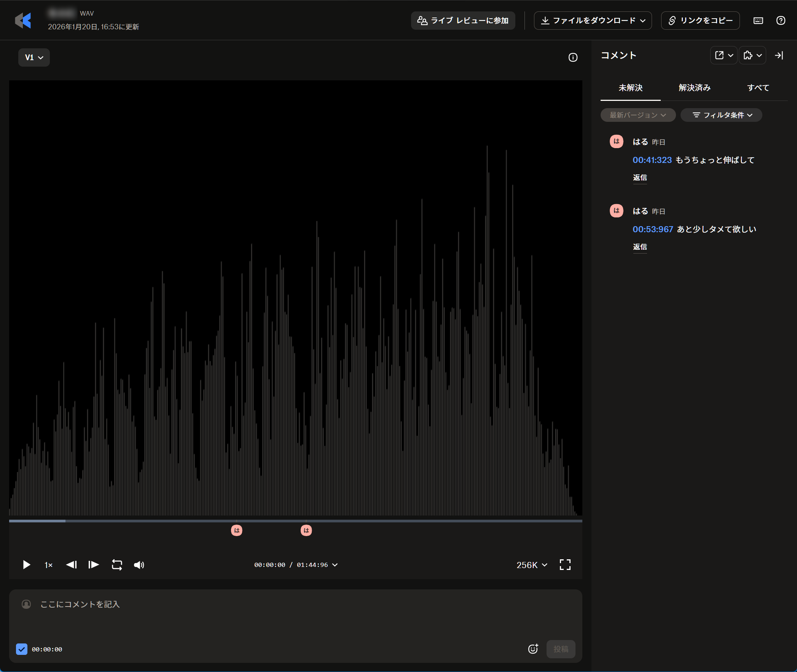Open the ファイルをダウンロード dropdown

click(593, 21)
